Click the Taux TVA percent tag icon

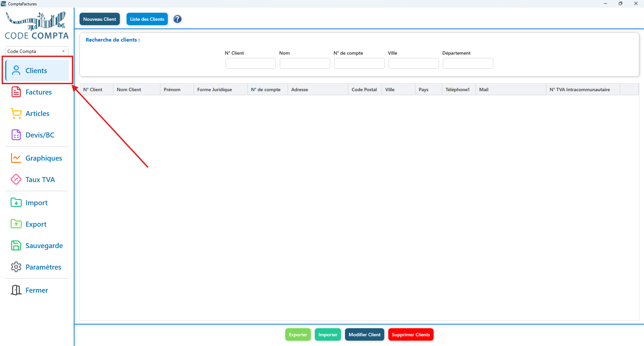click(x=16, y=179)
